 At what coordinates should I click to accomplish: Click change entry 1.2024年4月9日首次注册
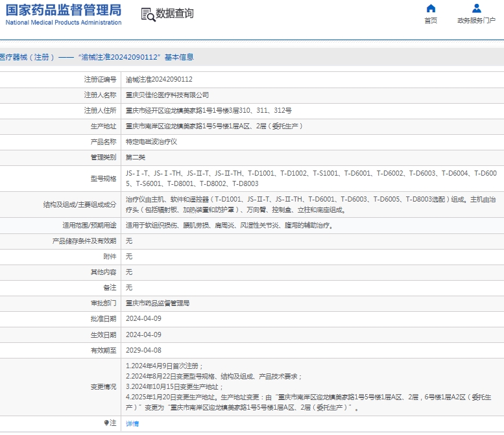click(x=164, y=366)
